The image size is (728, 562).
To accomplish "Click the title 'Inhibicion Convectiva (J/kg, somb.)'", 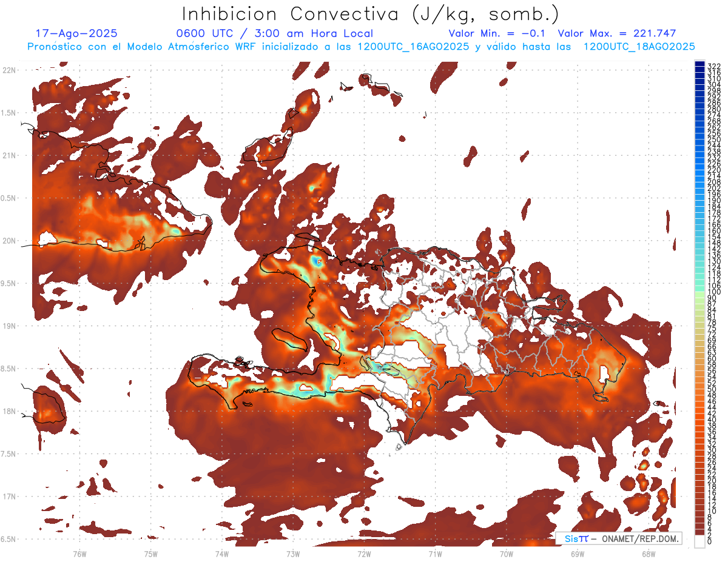I will tap(371, 15).
